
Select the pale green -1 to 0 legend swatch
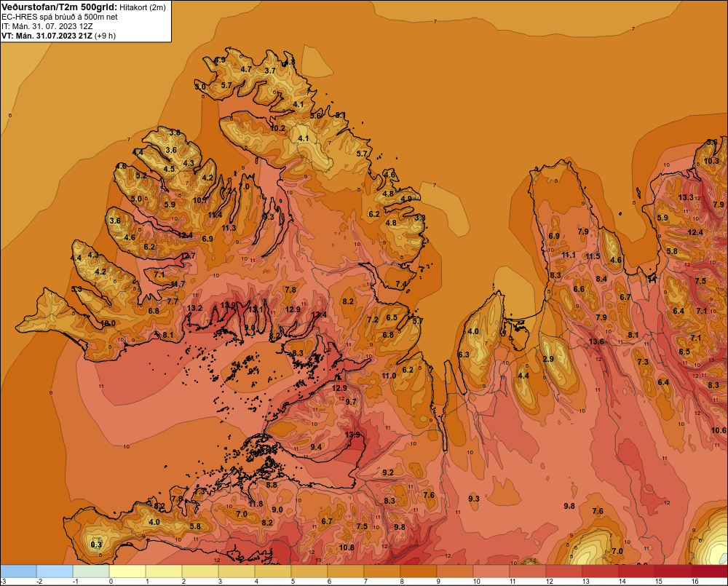tap(91, 571)
